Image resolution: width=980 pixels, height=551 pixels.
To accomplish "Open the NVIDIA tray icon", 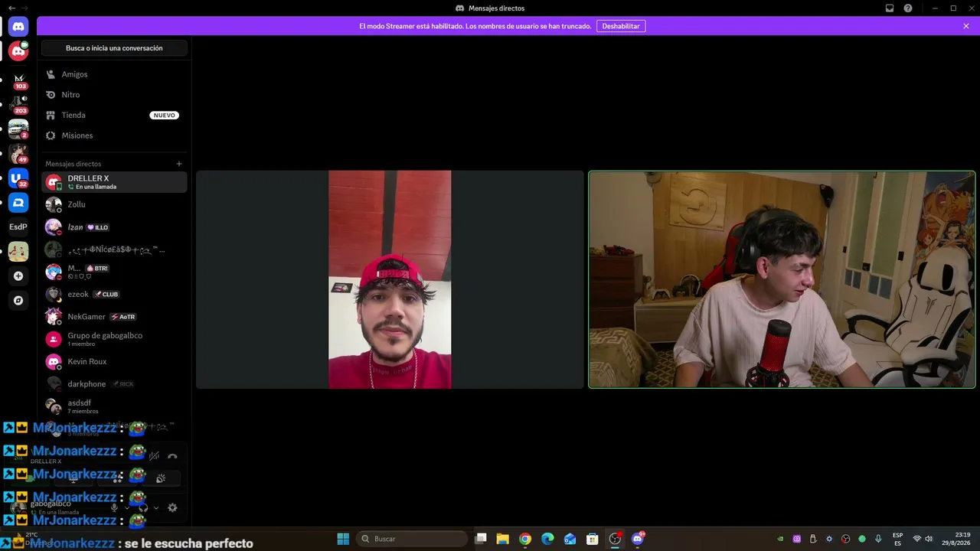I will pyautogui.click(x=780, y=539).
